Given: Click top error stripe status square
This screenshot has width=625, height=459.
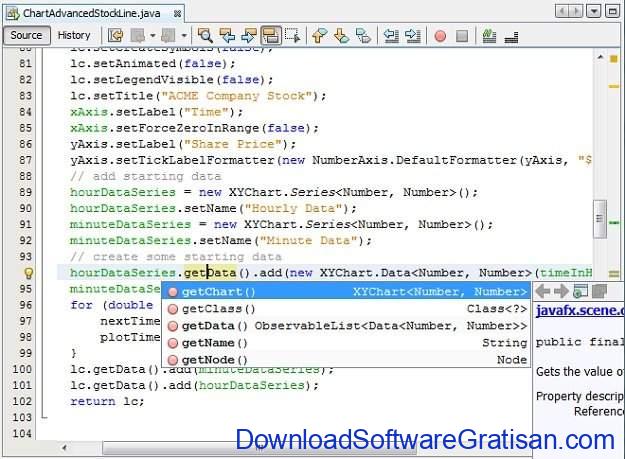Looking at the screenshot, I should (x=614, y=59).
